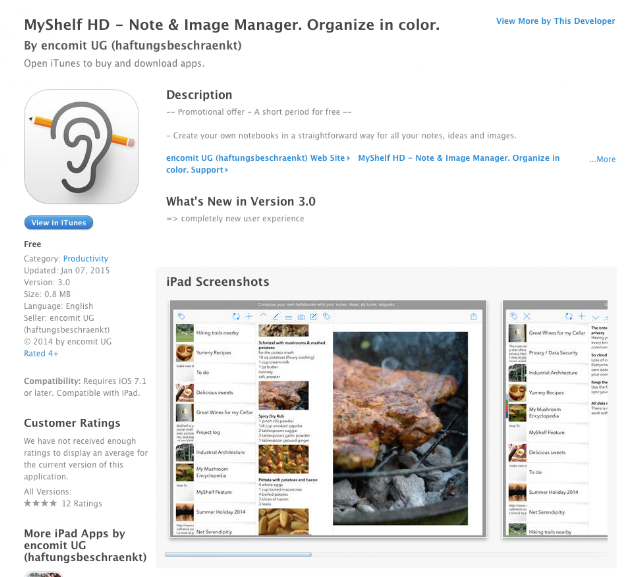This screenshot has height=577, width=640.
Task: Select 'Net Serendipity' row in first screenshot
Action: coord(215,531)
